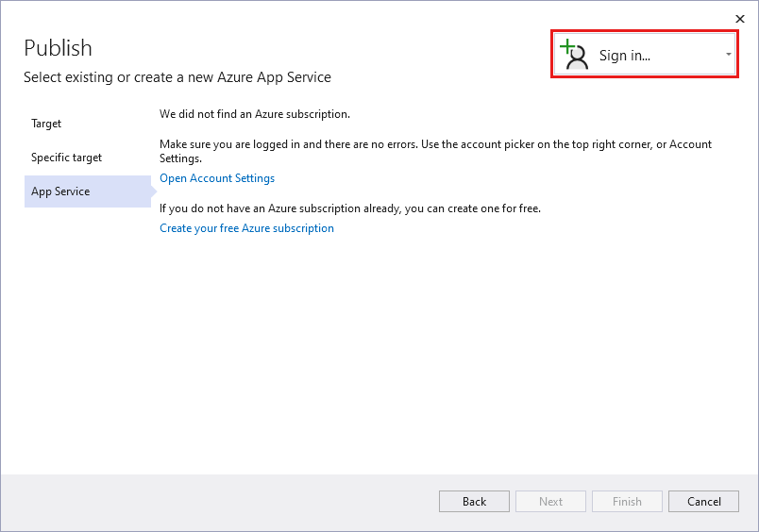Go to the Specific target step

66,158
